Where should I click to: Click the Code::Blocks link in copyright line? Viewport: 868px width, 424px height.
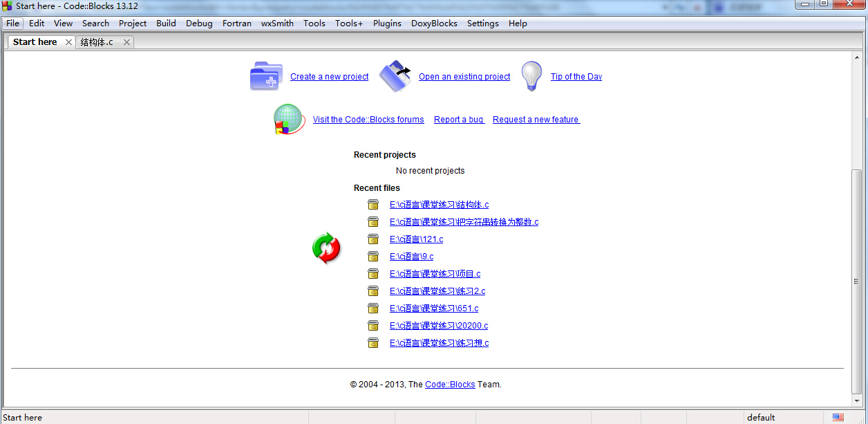450,385
